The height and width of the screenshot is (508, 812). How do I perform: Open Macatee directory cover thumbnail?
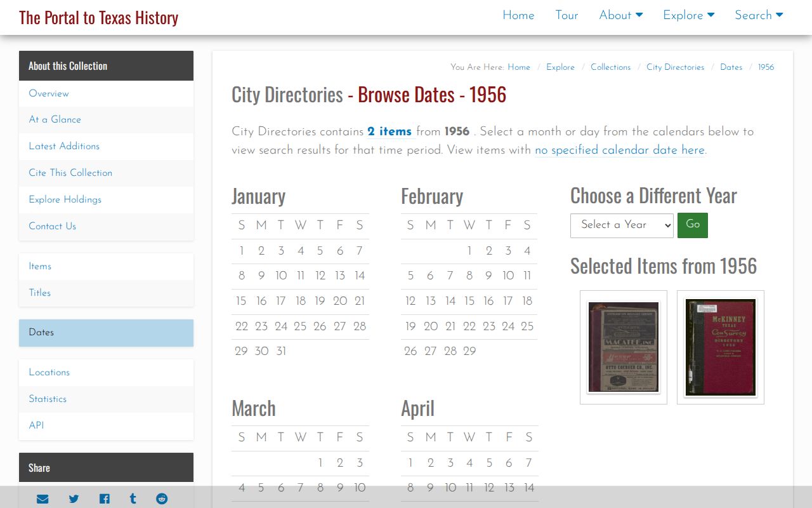[x=624, y=347]
